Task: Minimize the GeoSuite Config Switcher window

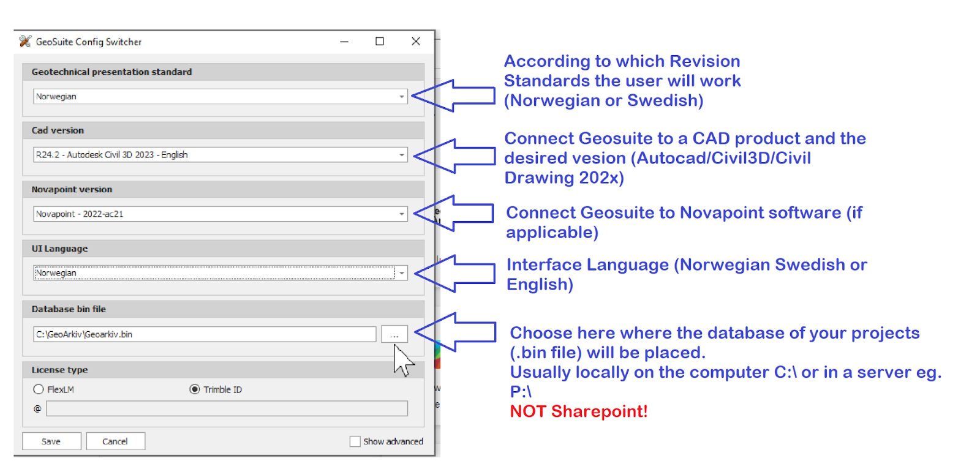Action: coord(344,42)
